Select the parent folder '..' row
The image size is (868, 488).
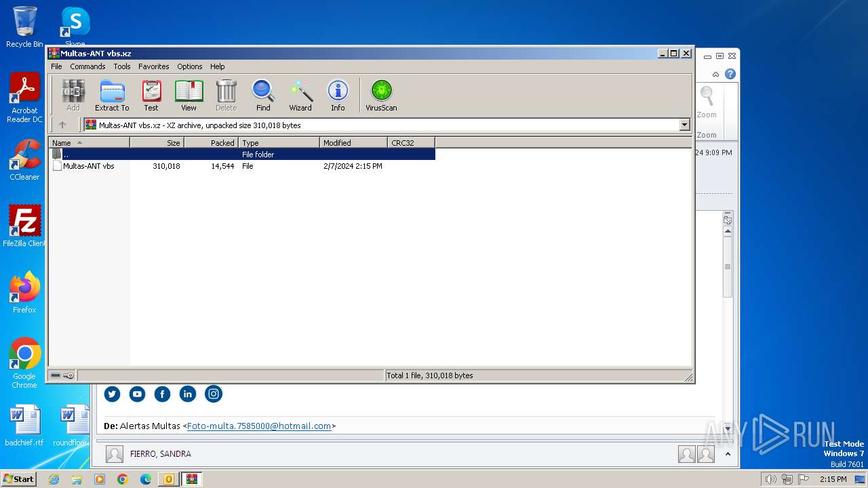(x=242, y=155)
